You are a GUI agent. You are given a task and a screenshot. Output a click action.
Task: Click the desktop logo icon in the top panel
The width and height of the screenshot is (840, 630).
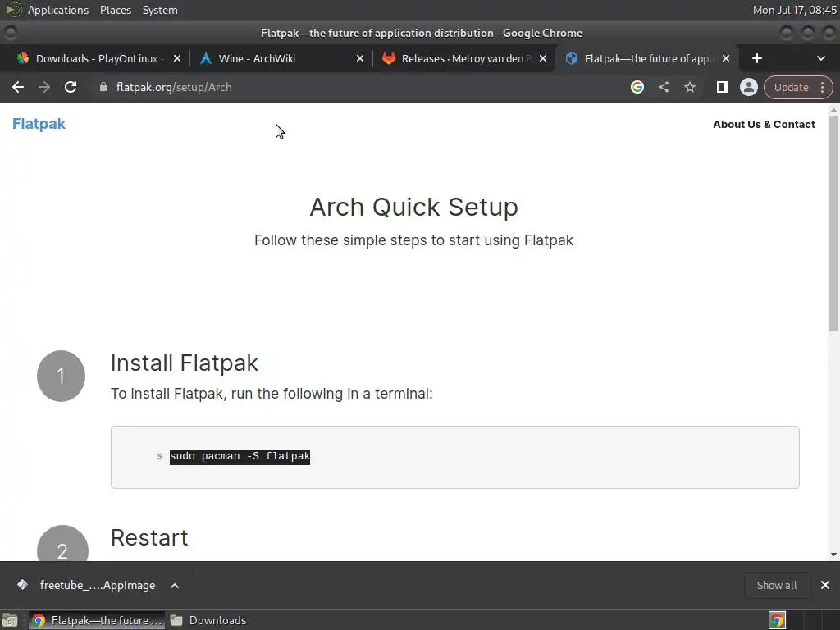pyautogui.click(x=13, y=10)
